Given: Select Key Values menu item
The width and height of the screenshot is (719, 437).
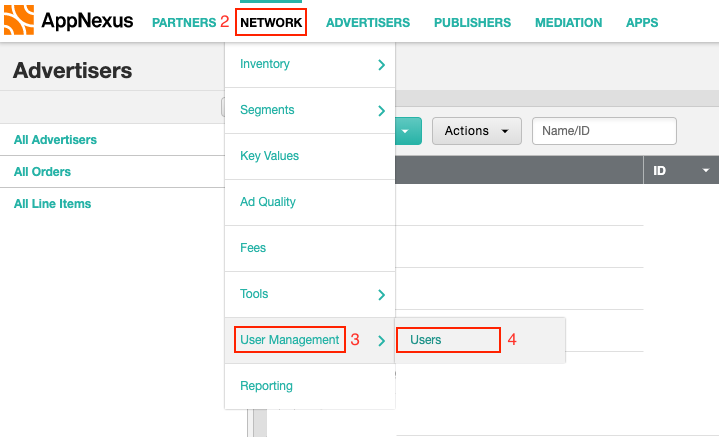Looking at the screenshot, I should point(269,156).
